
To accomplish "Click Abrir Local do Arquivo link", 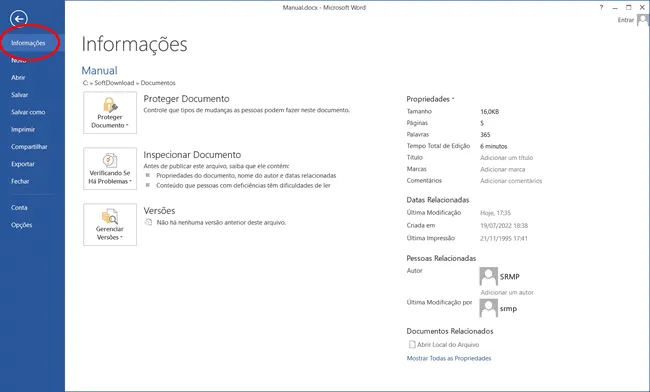I will point(448,345).
